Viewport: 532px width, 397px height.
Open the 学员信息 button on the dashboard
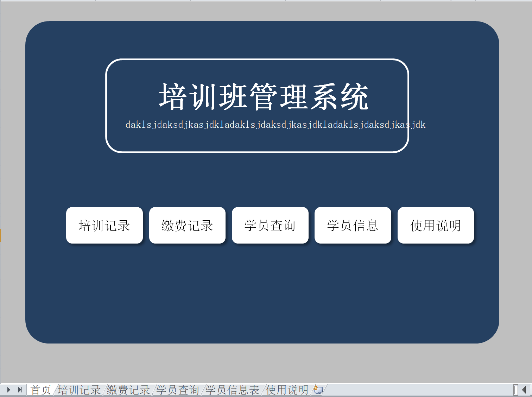(353, 225)
